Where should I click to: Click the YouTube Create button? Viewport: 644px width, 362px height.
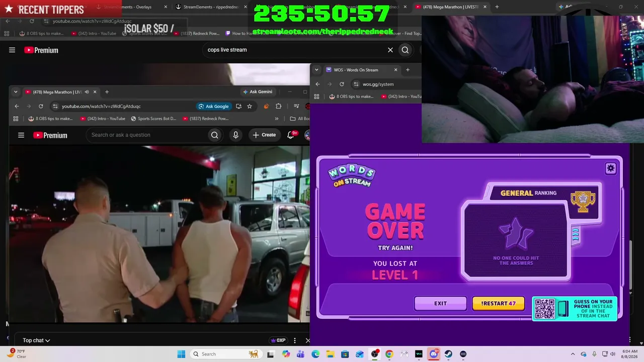[264, 135]
